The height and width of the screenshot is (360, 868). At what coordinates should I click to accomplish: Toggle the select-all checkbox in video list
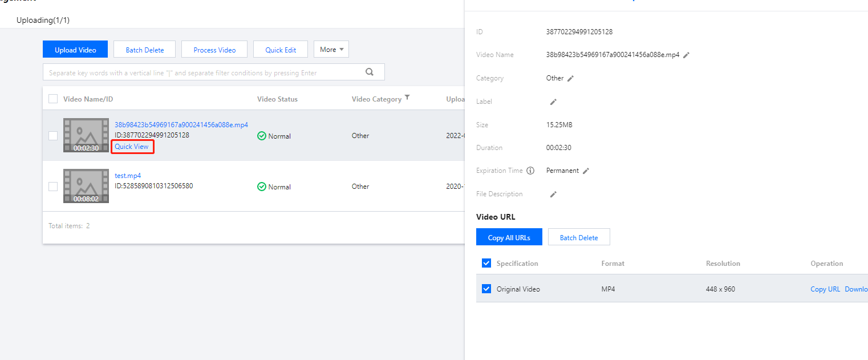(x=53, y=99)
